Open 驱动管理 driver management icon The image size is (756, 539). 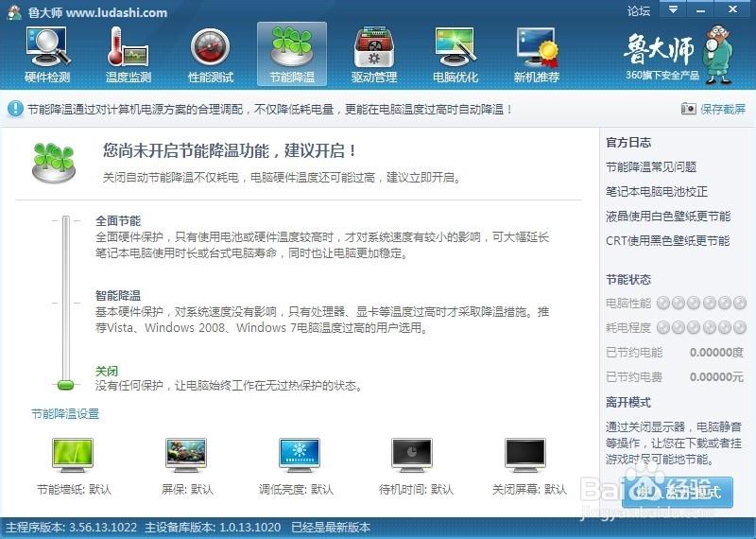(x=373, y=46)
